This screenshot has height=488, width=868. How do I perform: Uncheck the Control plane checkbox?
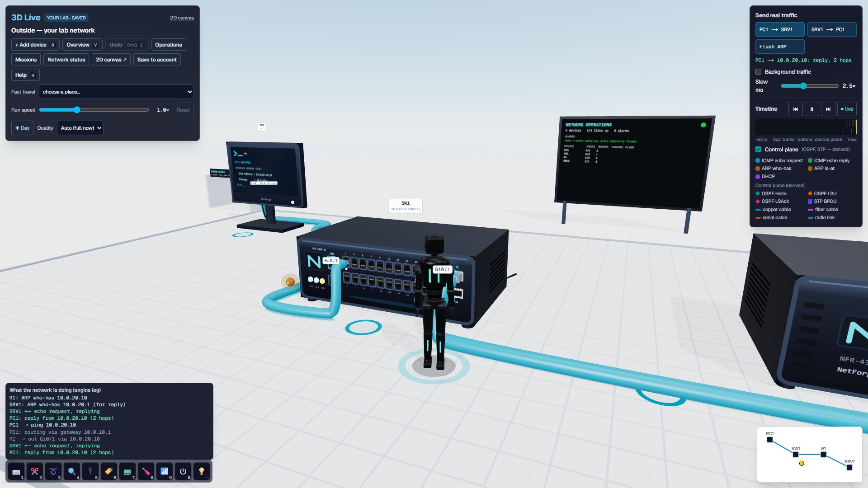click(x=759, y=150)
